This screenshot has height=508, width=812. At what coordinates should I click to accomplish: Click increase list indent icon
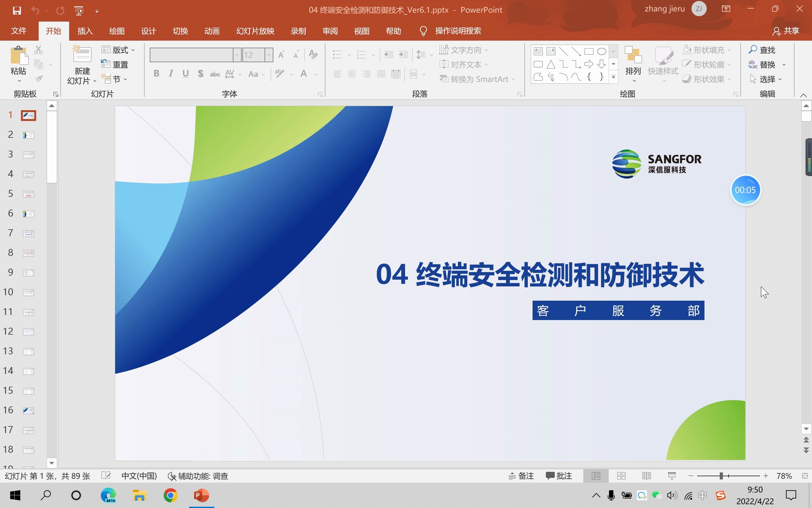pos(403,55)
